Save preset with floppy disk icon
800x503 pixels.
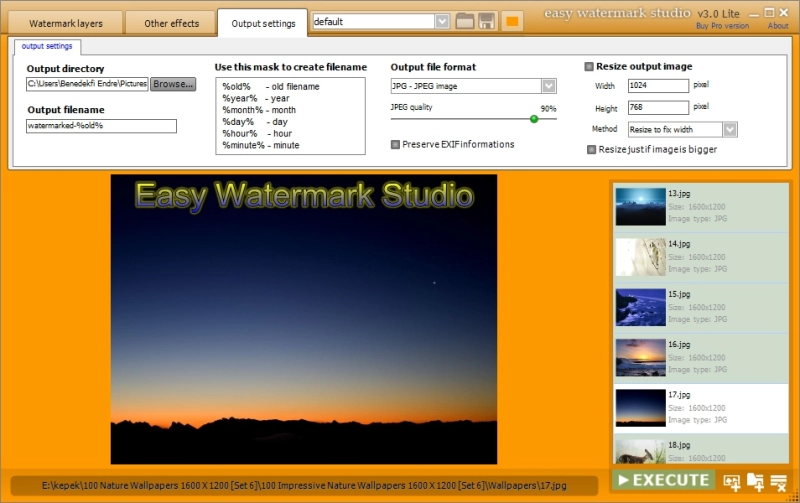(486, 21)
